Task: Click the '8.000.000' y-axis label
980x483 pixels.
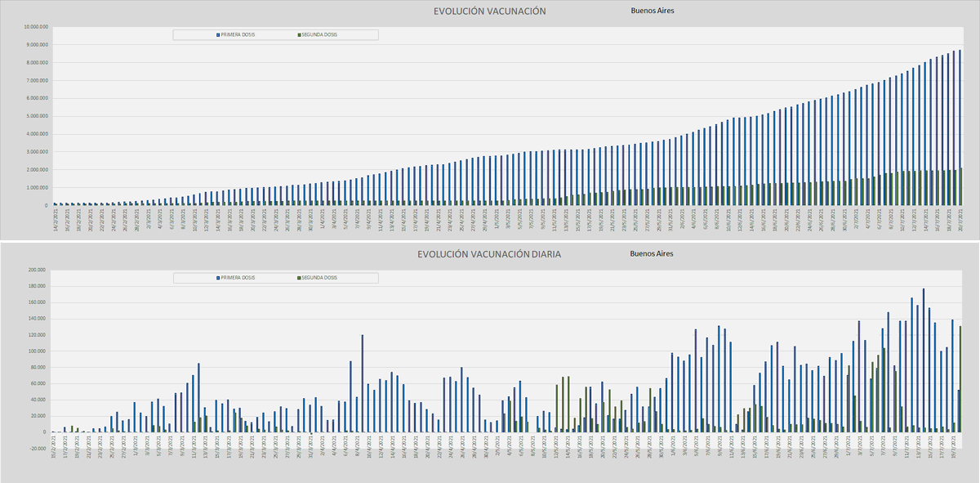Action: coord(38,63)
